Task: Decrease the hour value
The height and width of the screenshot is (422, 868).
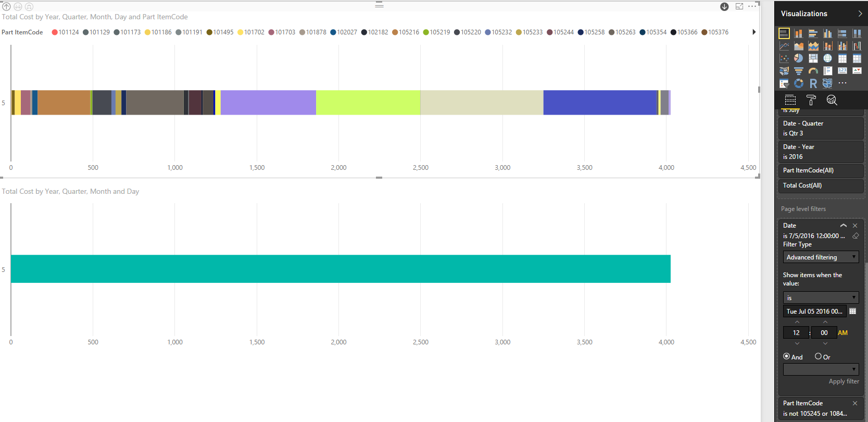Action: (x=797, y=343)
